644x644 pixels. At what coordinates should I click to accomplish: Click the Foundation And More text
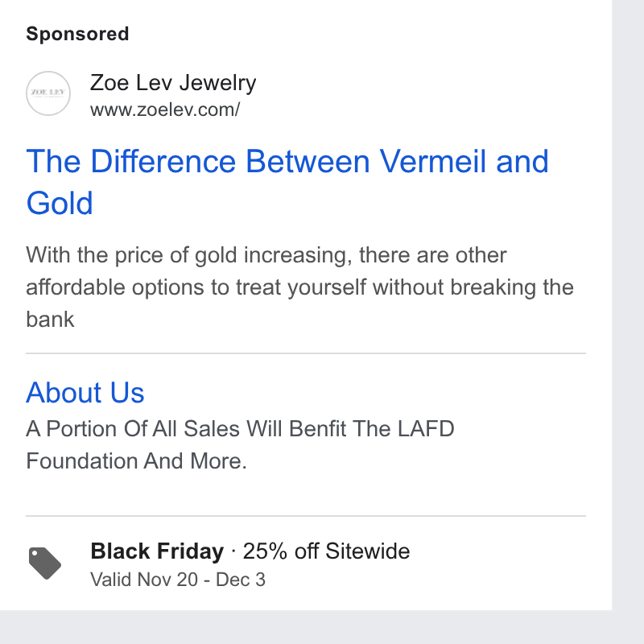(136, 461)
